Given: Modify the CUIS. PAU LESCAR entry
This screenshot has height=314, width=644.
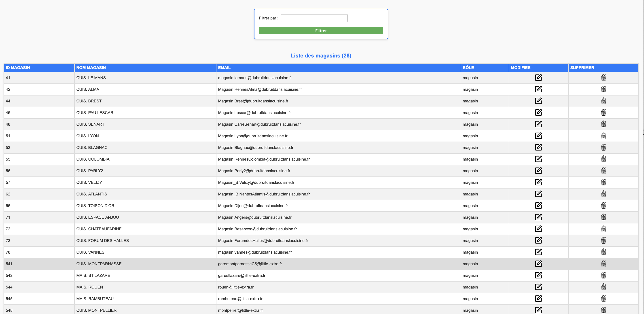Looking at the screenshot, I should (538, 112).
